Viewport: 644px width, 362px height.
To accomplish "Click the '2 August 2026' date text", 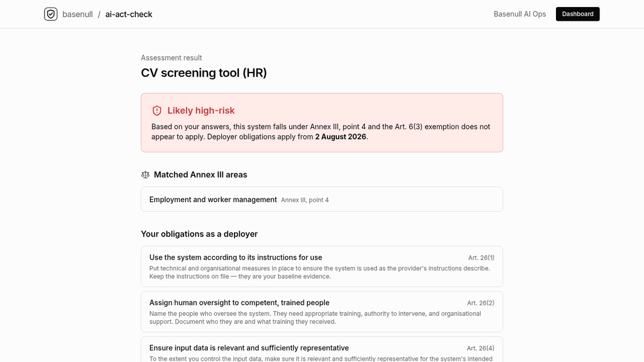I will click(x=340, y=137).
